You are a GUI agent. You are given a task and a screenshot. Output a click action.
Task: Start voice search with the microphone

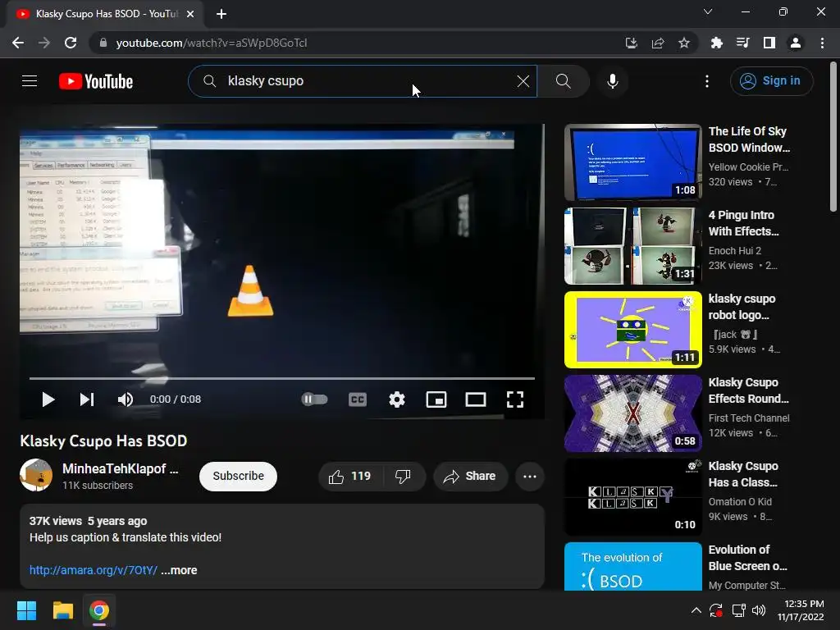pyautogui.click(x=612, y=81)
